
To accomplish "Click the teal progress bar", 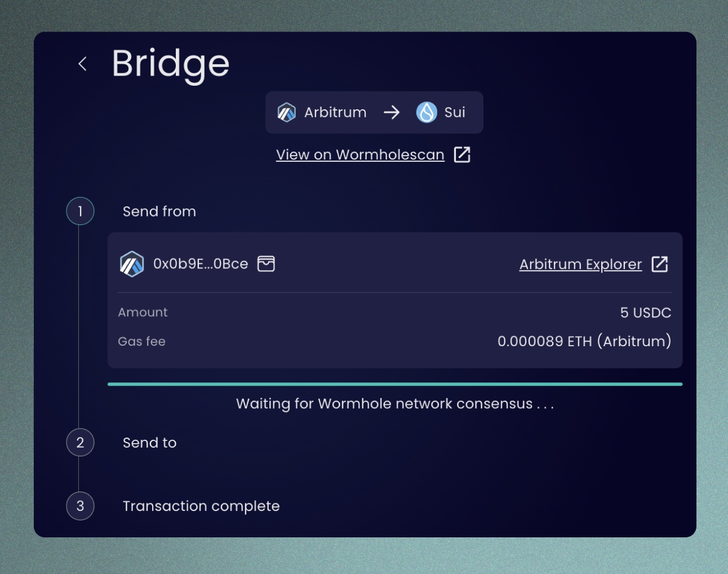I will point(394,384).
